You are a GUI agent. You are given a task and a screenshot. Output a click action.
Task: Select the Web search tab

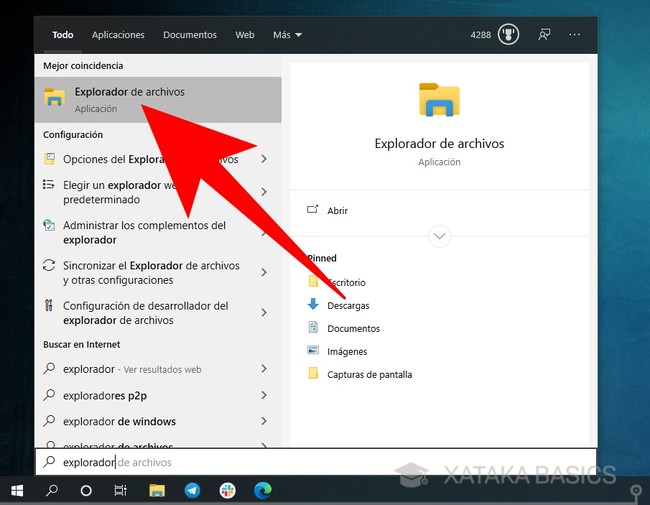tap(245, 35)
